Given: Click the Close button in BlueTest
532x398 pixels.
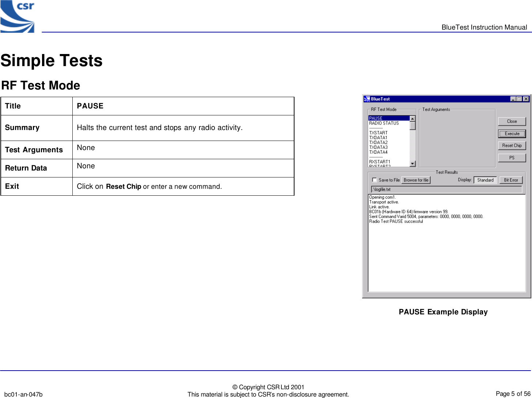Looking at the screenshot, I should pyautogui.click(x=512, y=121).
